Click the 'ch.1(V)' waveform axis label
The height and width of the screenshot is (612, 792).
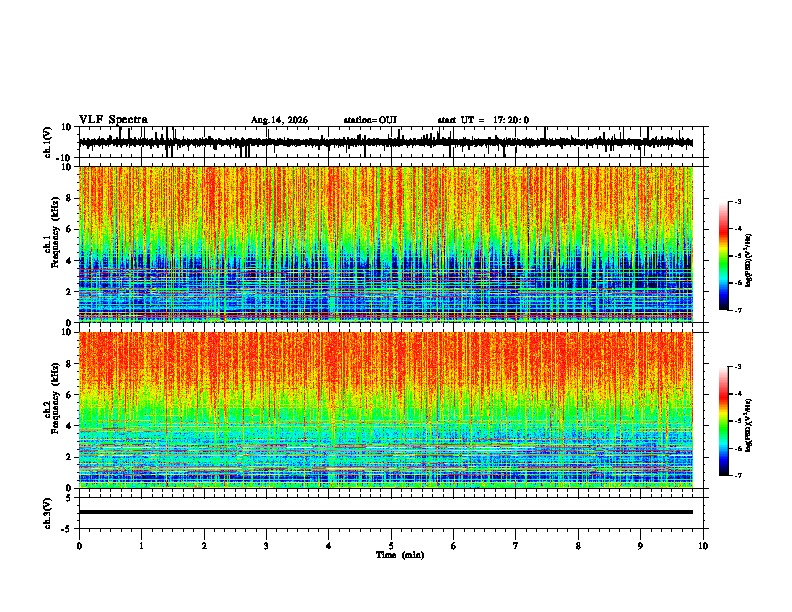click(48, 142)
